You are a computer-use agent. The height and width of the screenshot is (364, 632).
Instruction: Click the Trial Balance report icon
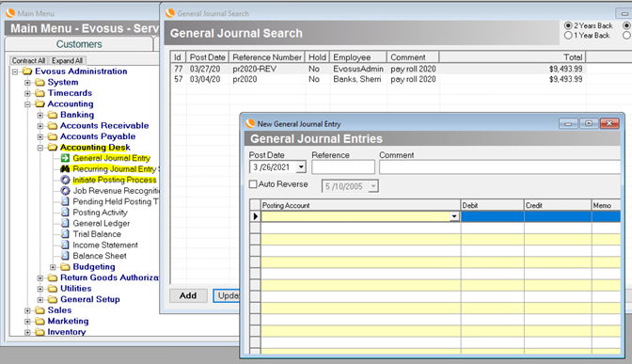[x=65, y=234]
